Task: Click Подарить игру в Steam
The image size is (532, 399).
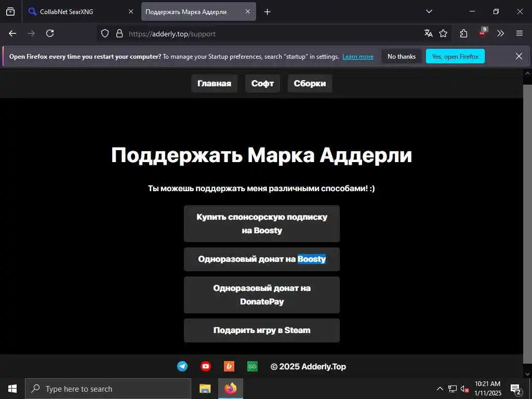Action: [x=262, y=330]
